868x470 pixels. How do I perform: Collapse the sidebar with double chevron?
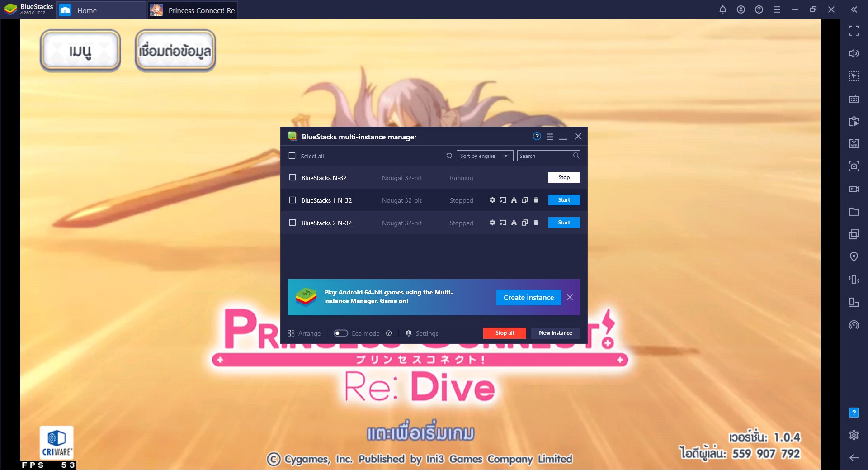pyautogui.click(x=854, y=9)
